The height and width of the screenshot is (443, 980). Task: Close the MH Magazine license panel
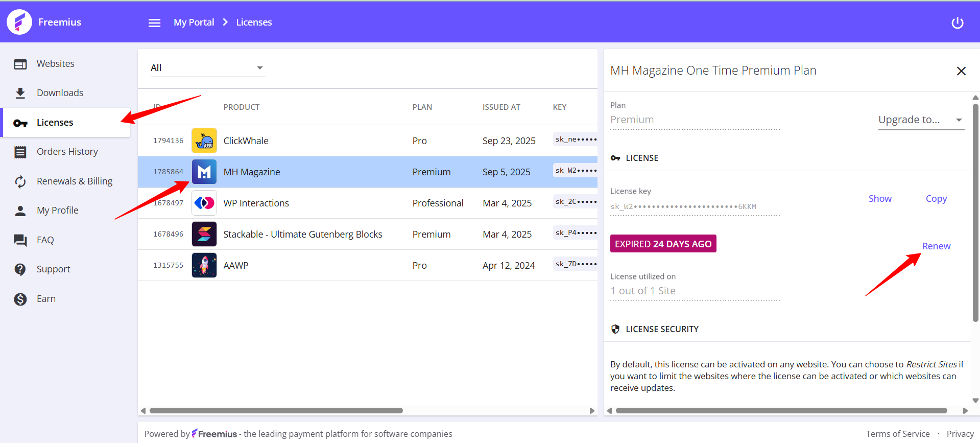click(x=961, y=71)
